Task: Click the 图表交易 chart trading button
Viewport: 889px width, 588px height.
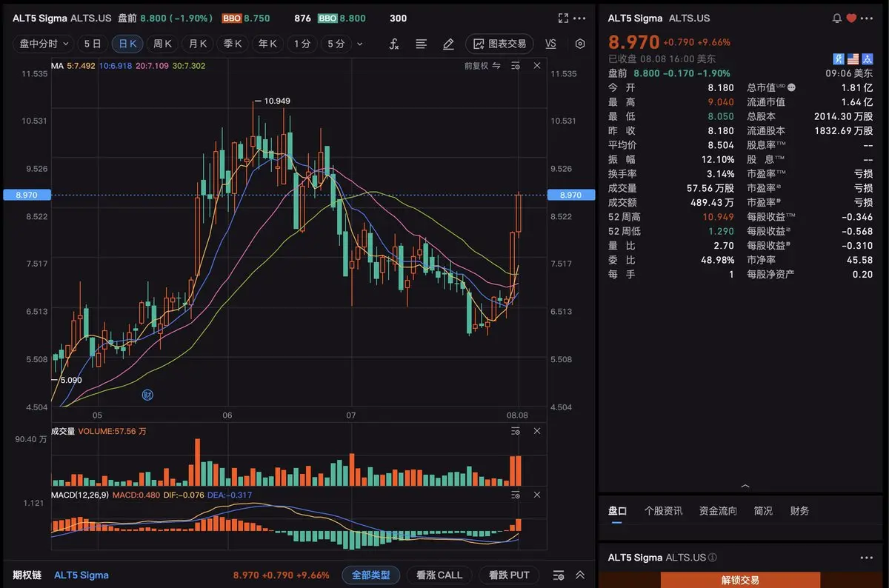Action: [499, 44]
